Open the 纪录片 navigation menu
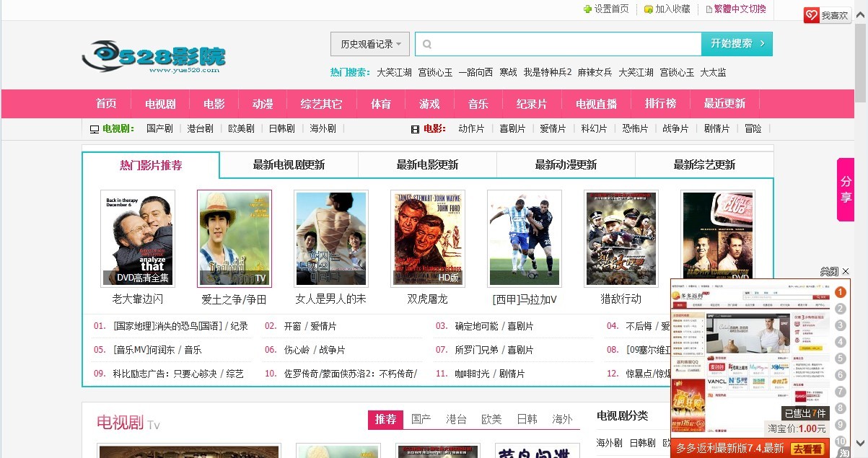868x458 pixels. pos(532,103)
